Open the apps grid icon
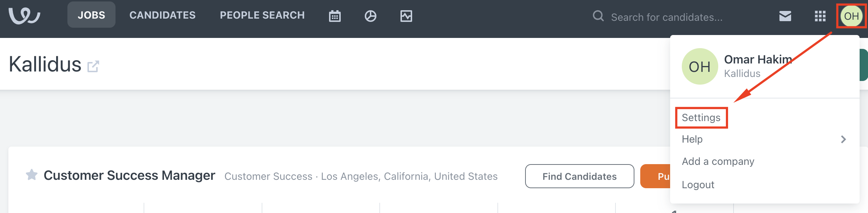Viewport: 868px width, 213px height. click(x=820, y=16)
